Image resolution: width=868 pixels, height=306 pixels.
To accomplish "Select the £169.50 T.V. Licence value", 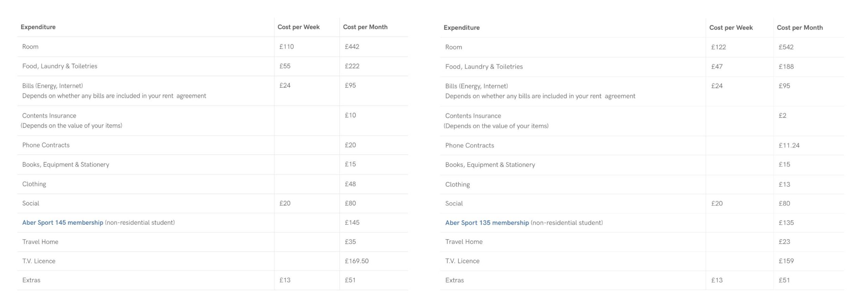I will tap(356, 261).
